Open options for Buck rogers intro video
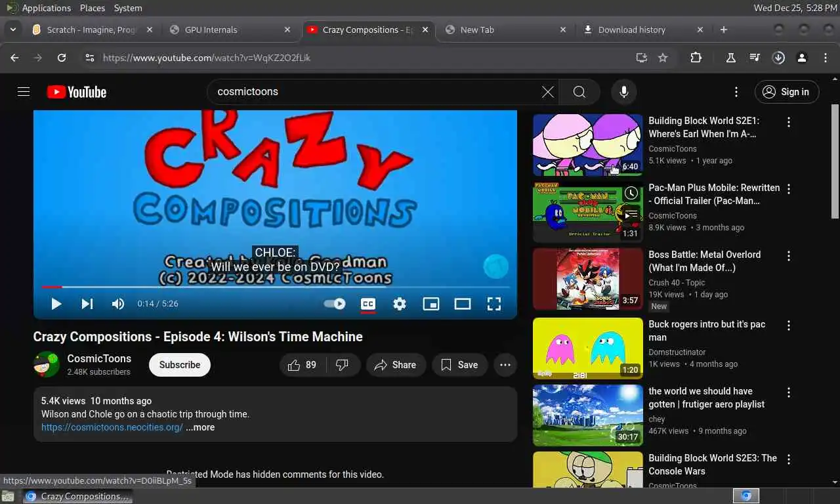The height and width of the screenshot is (504, 840). 789,325
